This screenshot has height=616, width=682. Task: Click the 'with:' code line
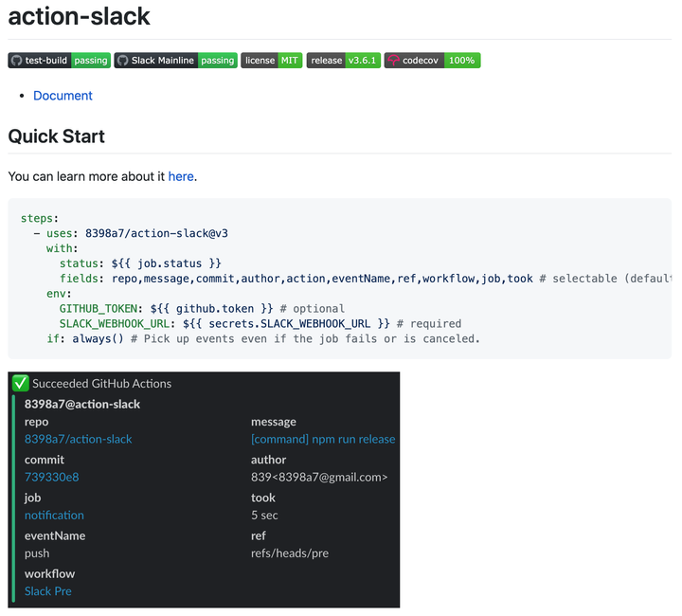pyautogui.click(x=63, y=248)
